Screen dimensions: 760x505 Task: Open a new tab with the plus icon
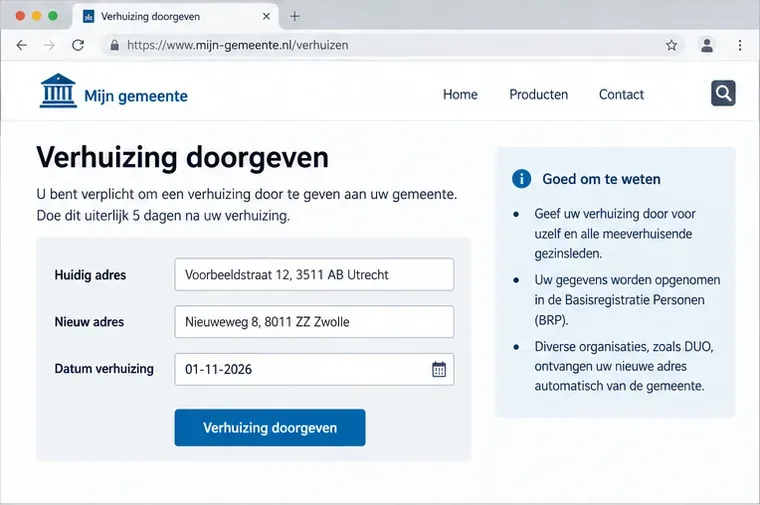295,16
